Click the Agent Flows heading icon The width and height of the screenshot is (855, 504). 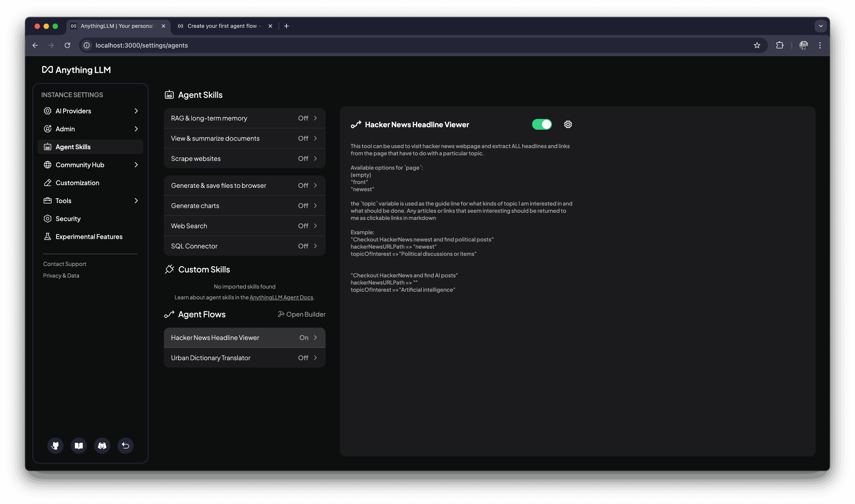[169, 314]
